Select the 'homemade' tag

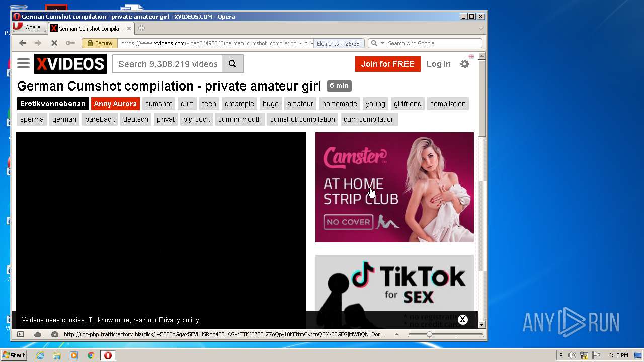coord(340,104)
